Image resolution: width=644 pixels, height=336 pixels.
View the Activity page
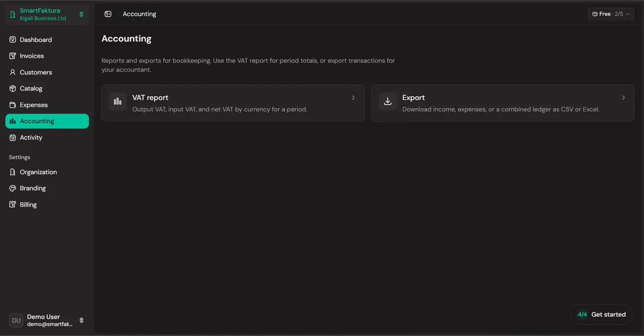[x=47, y=138]
